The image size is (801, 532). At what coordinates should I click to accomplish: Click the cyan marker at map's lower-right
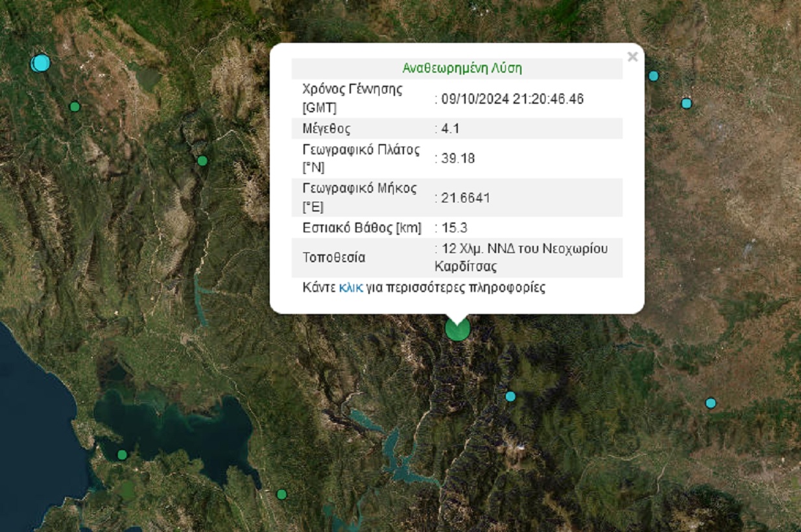point(710,403)
